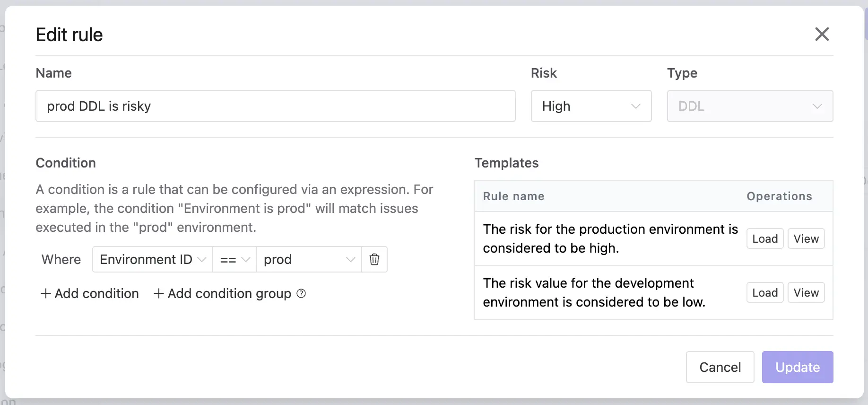Add a condition group
Viewport: 868px width, 405px height.
(x=223, y=293)
